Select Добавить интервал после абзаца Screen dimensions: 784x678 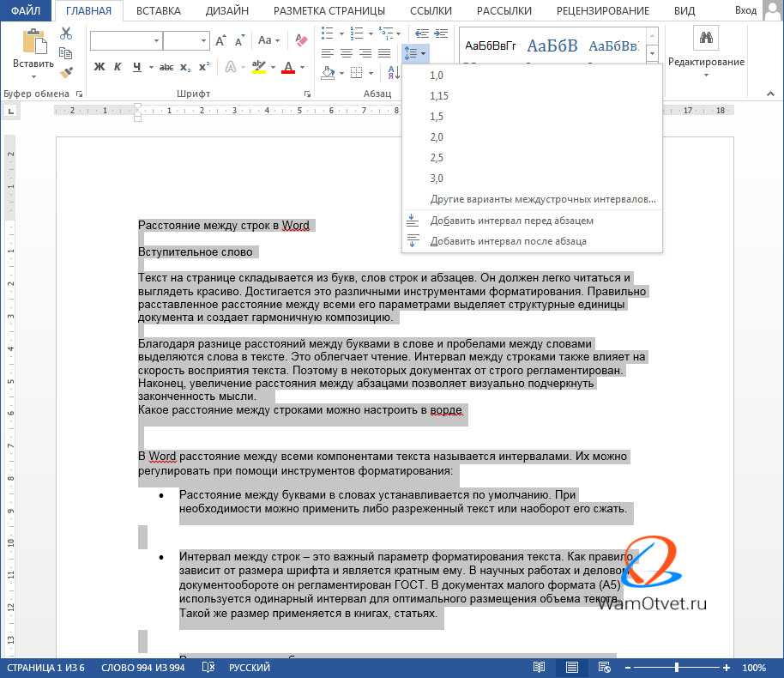(x=532, y=241)
